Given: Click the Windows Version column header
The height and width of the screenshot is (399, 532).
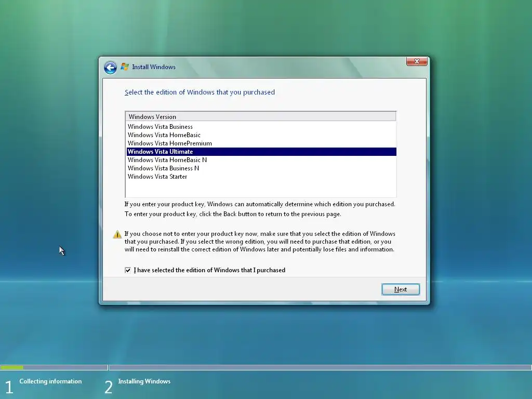Looking at the screenshot, I should pyautogui.click(x=261, y=116).
